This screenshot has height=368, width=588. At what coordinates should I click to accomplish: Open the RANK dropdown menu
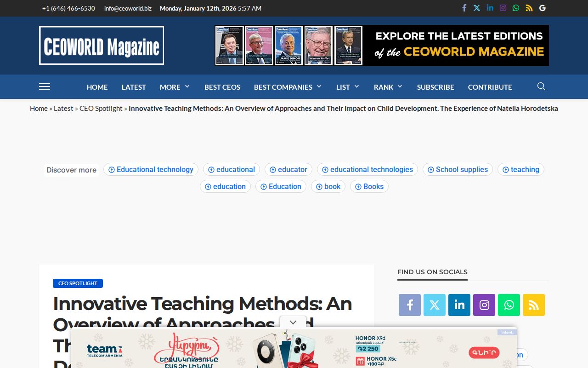pyautogui.click(x=388, y=87)
